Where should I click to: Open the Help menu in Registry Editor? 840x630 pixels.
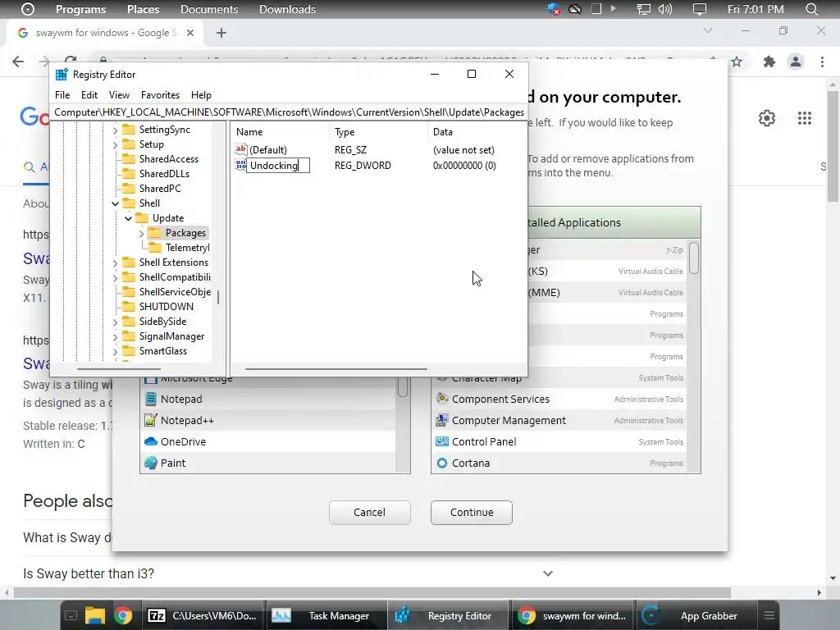(x=201, y=95)
